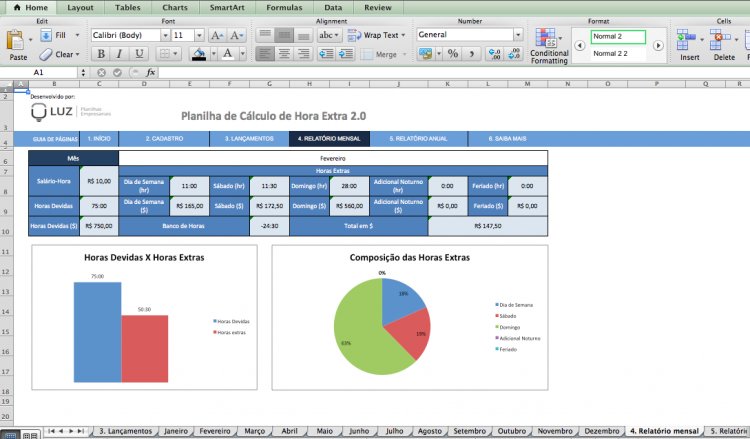
Task: Open the font name dropdown arrow
Action: (x=165, y=35)
